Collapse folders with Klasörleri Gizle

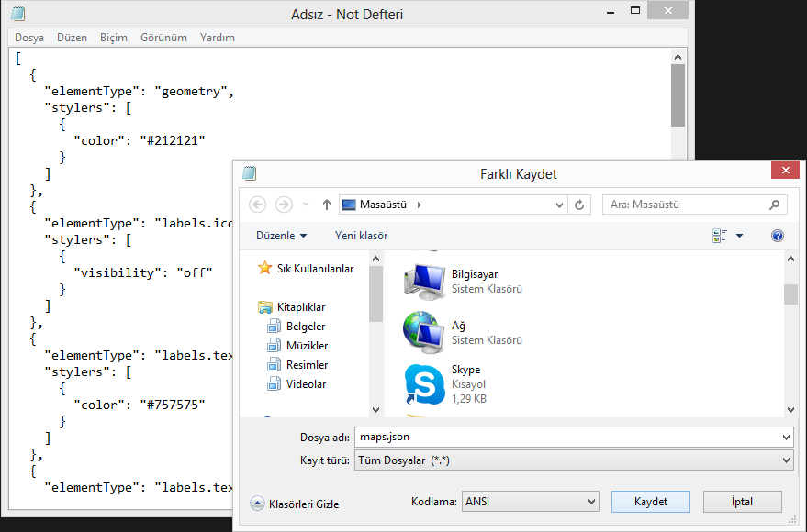(x=304, y=504)
